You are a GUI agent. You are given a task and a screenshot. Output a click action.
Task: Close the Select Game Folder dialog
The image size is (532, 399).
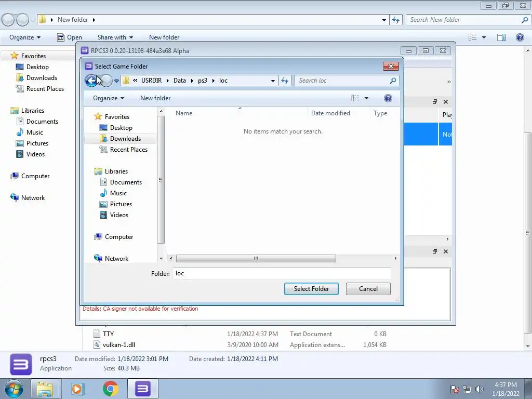(391, 66)
